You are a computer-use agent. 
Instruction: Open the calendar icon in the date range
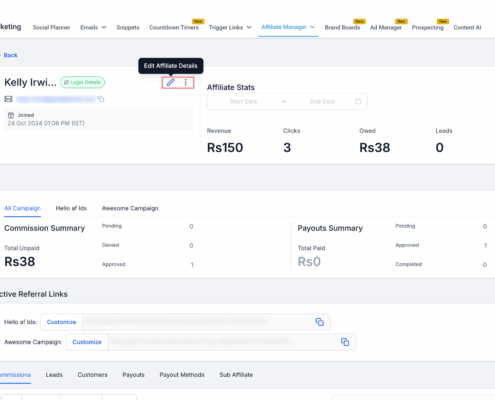[x=358, y=101]
